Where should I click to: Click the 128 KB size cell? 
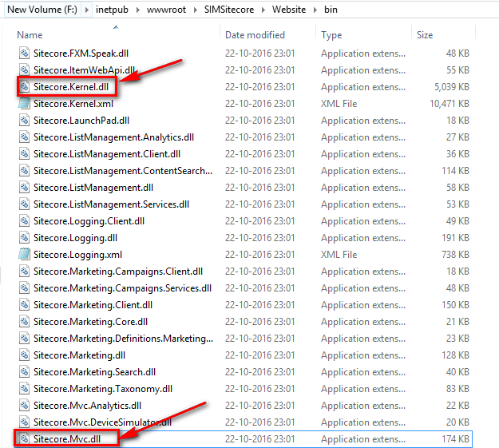455,355
